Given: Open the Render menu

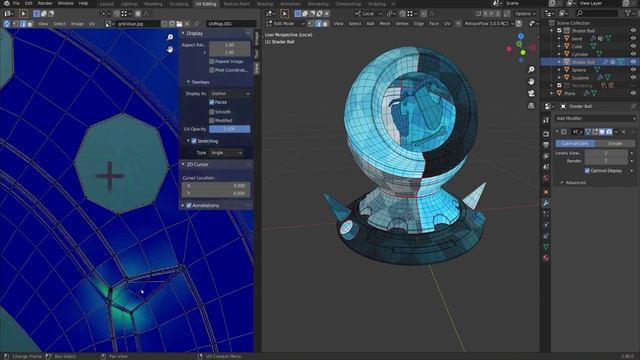Looking at the screenshot, I should click(45, 3).
